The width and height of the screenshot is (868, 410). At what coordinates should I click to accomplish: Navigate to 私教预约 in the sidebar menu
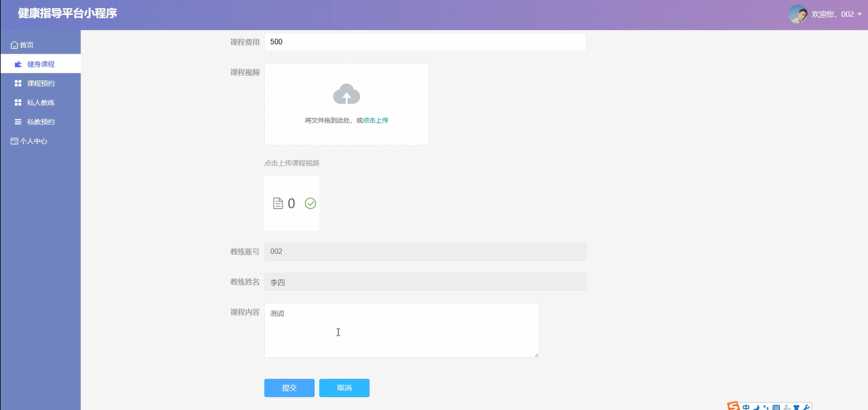(x=40, y=122)
